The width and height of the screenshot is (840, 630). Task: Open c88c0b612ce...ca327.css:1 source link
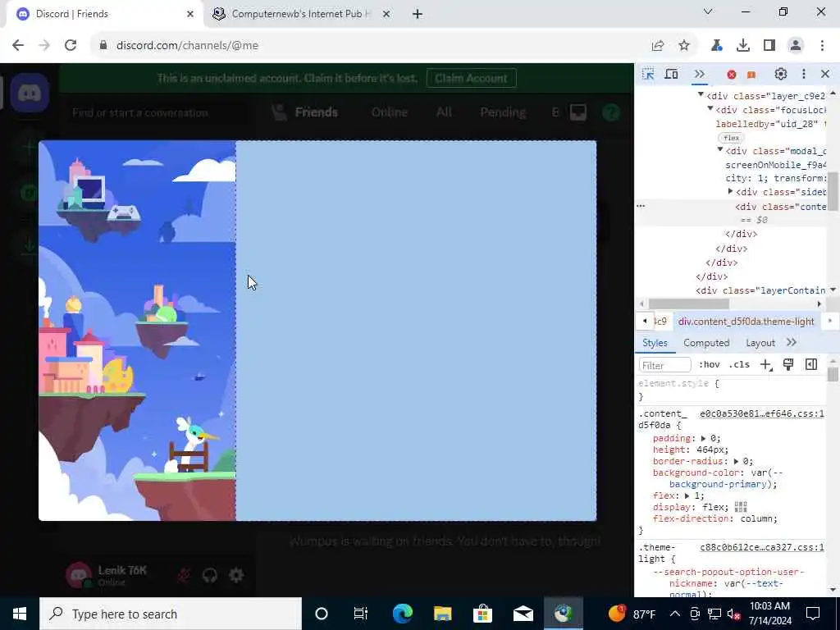click(x=762, y=547)
